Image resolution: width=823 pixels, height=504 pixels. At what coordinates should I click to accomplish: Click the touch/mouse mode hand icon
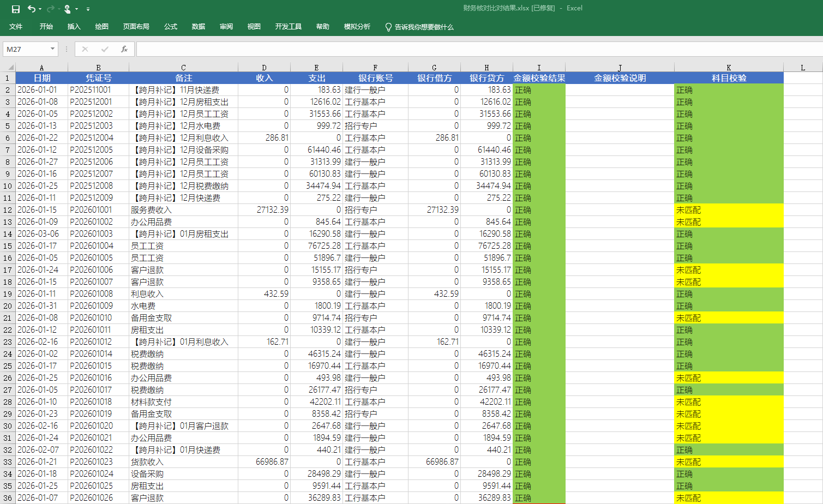(x=67, y=9)
